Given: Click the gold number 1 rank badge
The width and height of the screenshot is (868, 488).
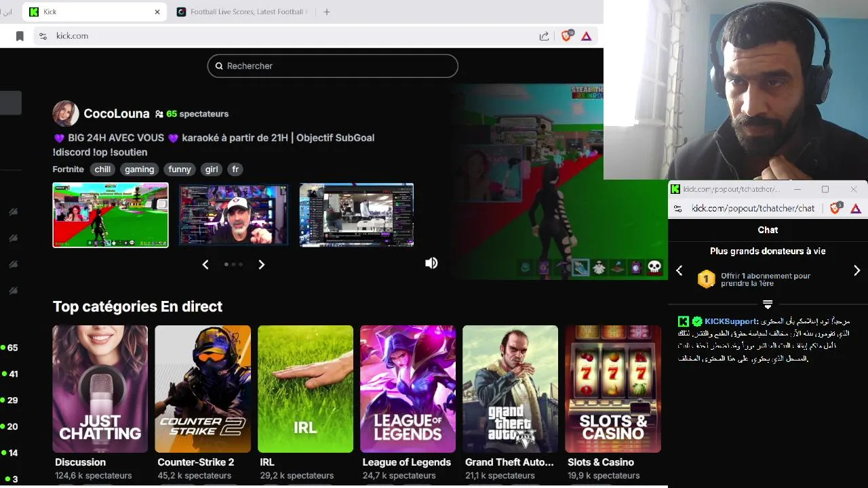Looking at the screenshot, I should [707, 279].
